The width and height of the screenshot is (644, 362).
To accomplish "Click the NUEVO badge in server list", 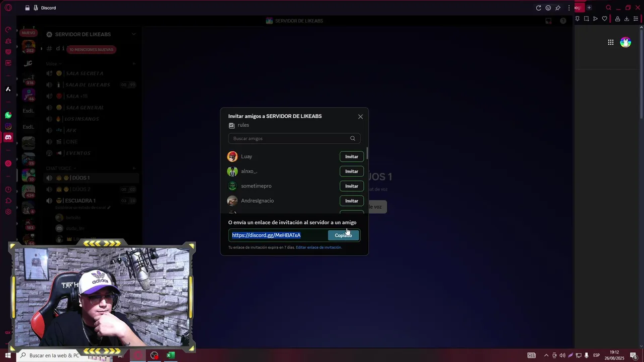I will click(29, 33).
